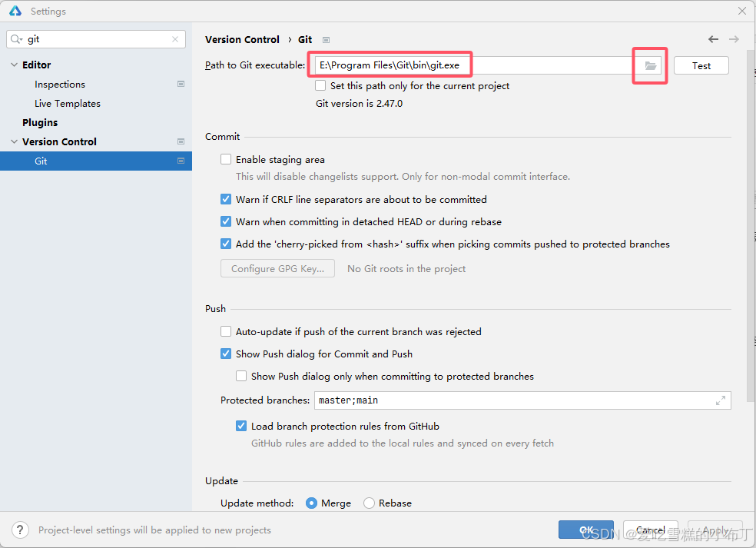This screenshot has width=756, height=548.
Task: Clear the search field with the X icon
Action: [175, 39]
